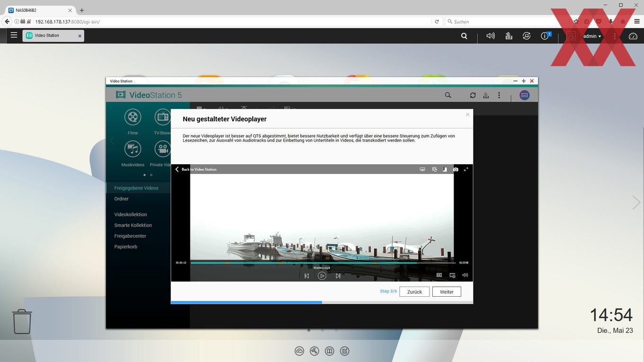Toggle fullscreen in video player
Image resolution: width=644 pixels, height=362 pixels.
pyautogui.click(x=466, y=169)
